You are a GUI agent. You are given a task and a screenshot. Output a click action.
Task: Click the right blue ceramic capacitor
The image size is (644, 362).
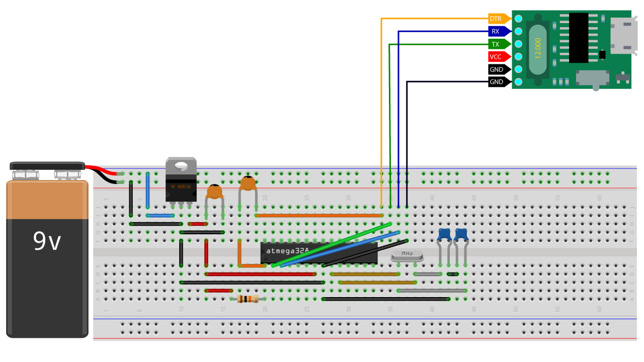pyautogui.click(x=461, y=234)
